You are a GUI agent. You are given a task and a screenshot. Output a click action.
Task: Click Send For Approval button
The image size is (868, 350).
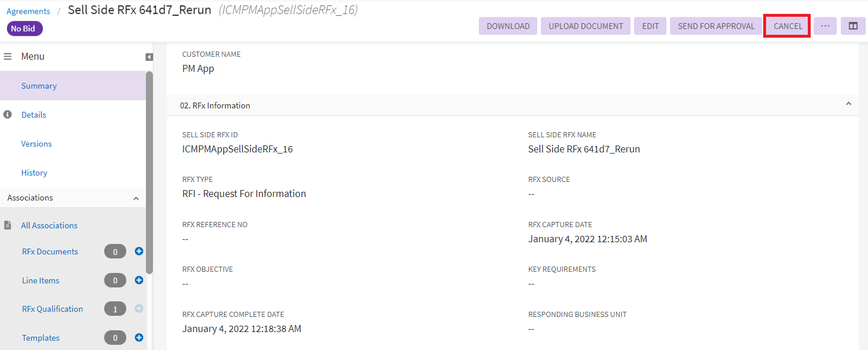pyautogui.click(x=716, y=26)
